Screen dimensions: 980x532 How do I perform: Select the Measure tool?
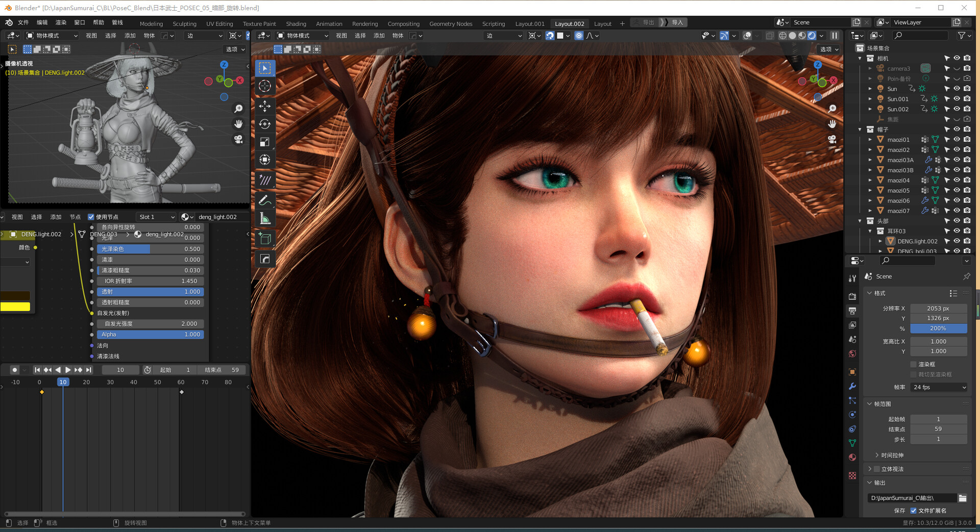tap(265, 219)
